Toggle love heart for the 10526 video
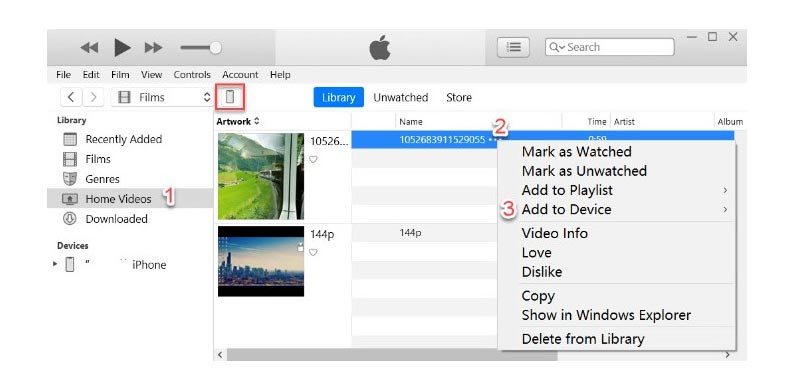The height and width of the screenshot is (385, 796). (x=313, y=159)
